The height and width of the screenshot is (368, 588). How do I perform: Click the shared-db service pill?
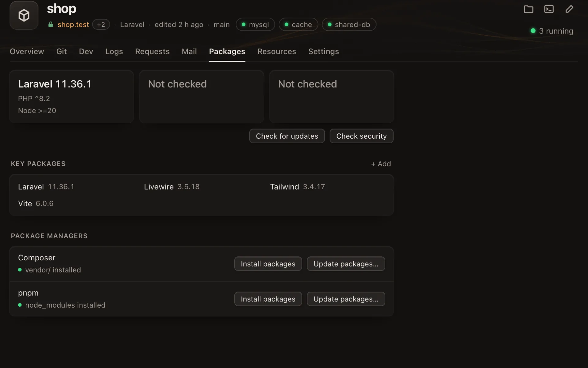point(349,25)
